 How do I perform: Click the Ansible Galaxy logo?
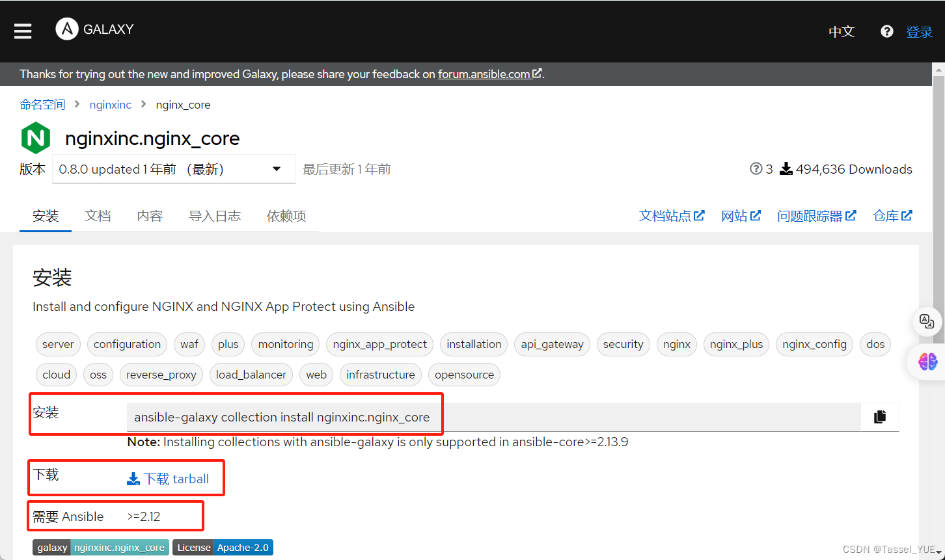pos(94,29)
